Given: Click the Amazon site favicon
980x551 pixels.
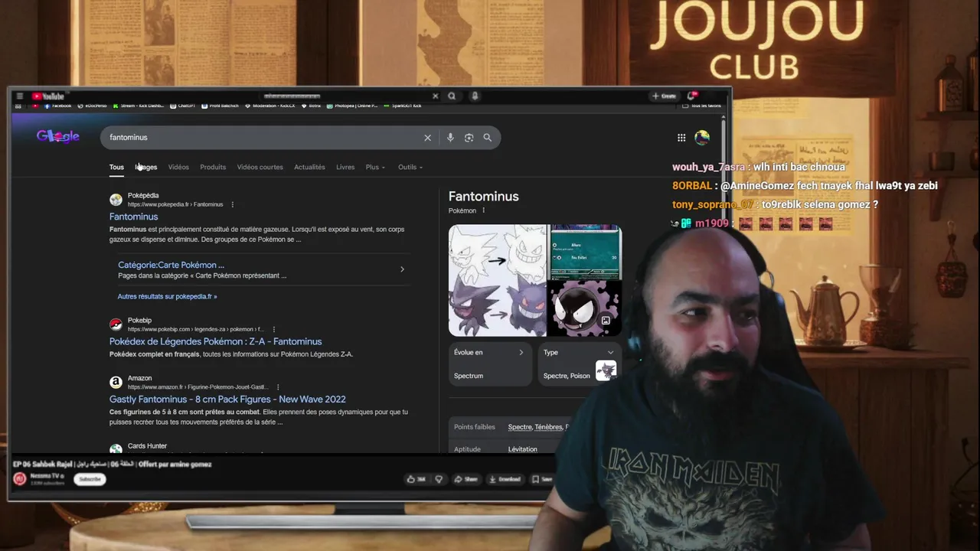Looking at the screenshot, I should click(116, 382).
